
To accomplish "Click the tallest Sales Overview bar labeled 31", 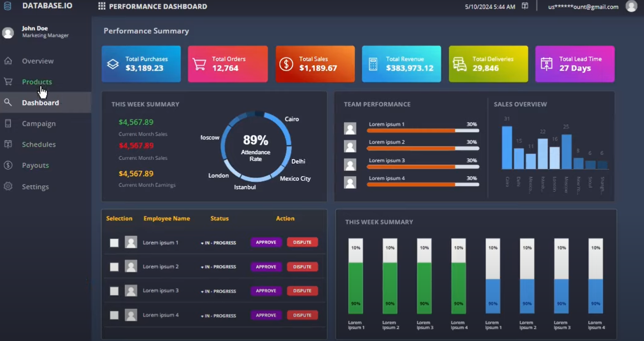I will 507,148.
